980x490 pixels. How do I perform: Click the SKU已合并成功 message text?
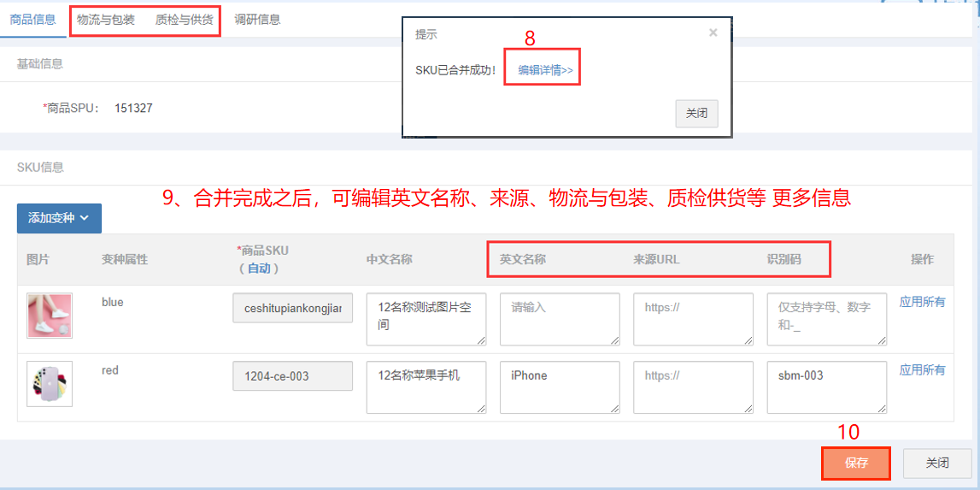[455, 71]
